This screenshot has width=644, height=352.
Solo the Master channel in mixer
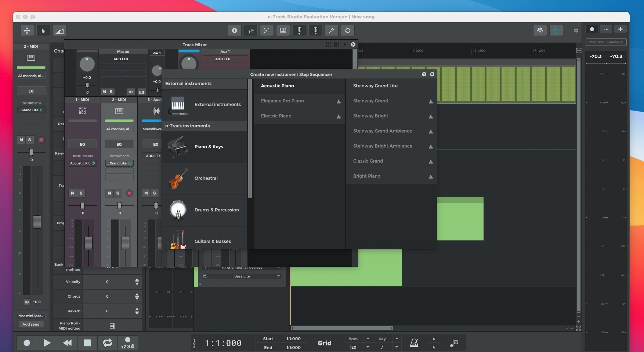[111, 92]
